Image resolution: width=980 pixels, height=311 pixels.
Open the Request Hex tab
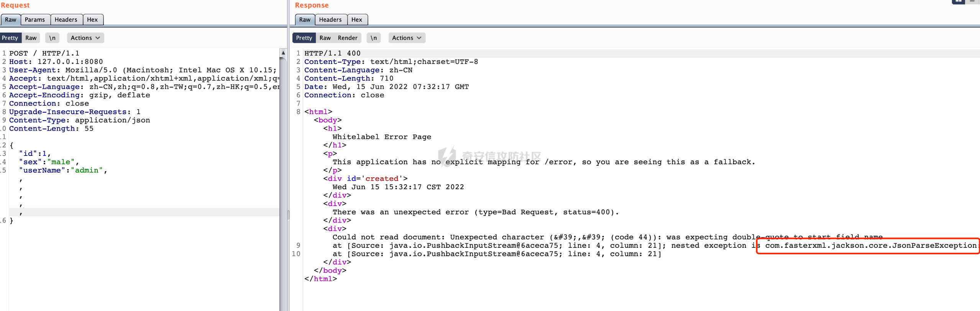[92, 20]
